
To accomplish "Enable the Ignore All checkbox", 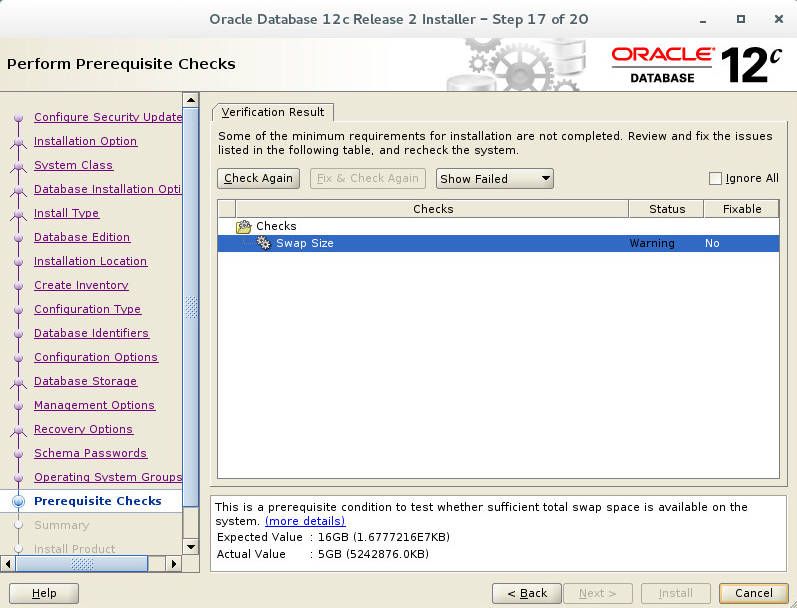I will [x=715, y=178].
